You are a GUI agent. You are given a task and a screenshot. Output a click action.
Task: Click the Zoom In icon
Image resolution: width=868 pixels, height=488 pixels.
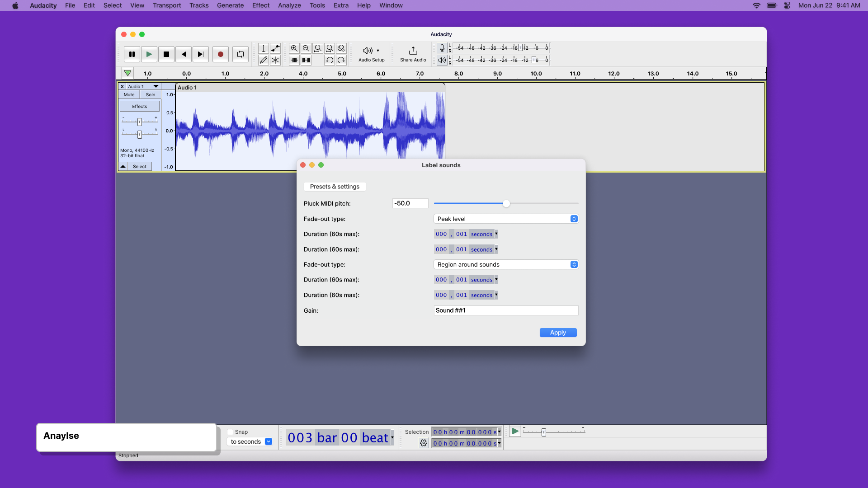pos(294,48)
